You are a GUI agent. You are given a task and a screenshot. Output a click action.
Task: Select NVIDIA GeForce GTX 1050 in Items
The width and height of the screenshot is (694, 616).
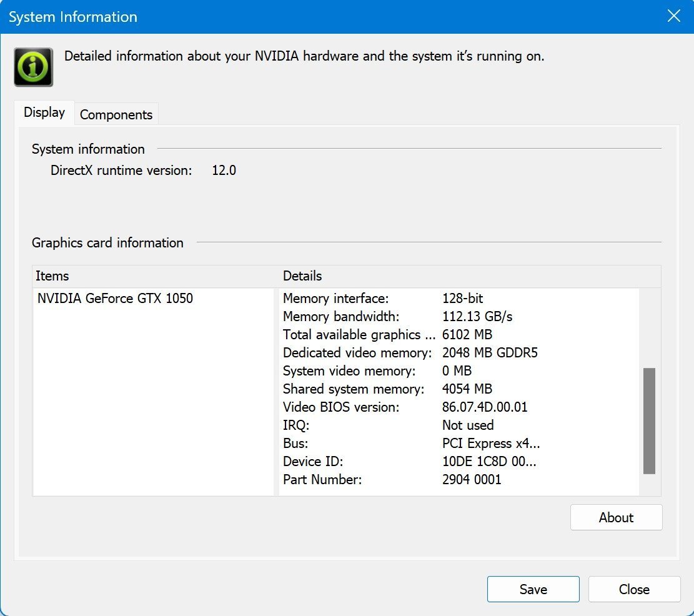[115, 298]
